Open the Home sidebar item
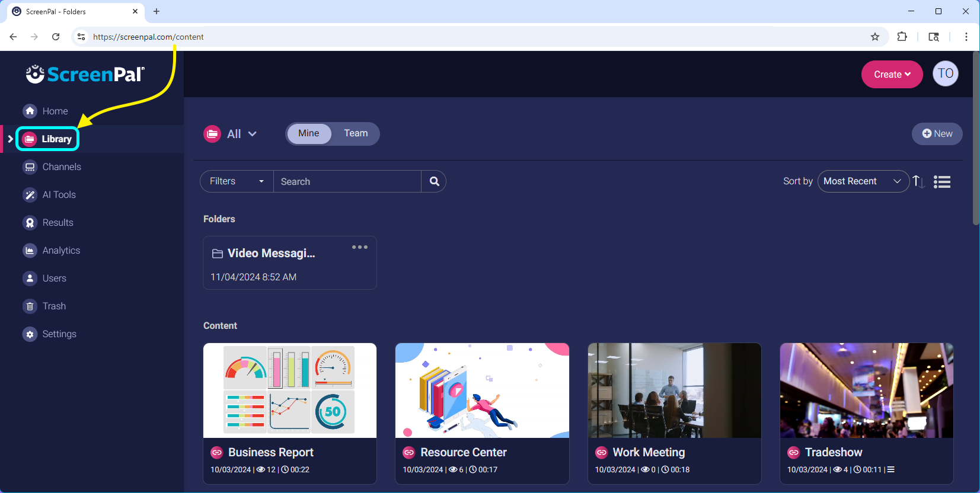 click(45, 111)
